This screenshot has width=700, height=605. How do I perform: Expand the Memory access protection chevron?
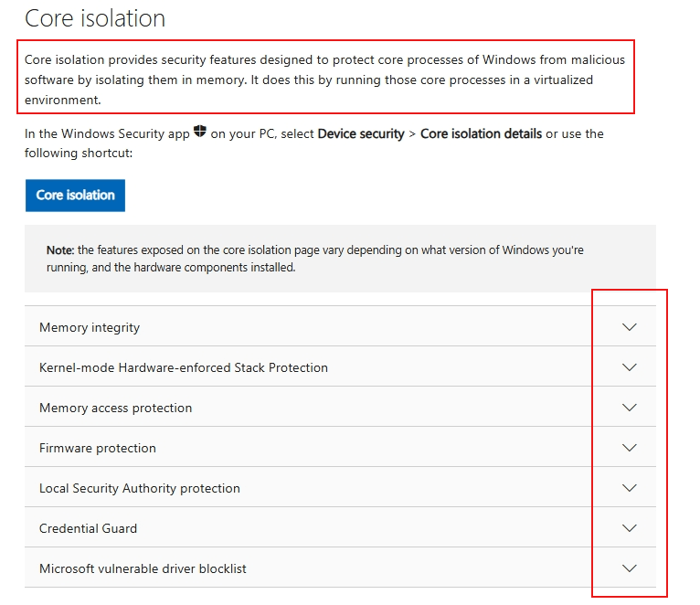click(629, 408)
